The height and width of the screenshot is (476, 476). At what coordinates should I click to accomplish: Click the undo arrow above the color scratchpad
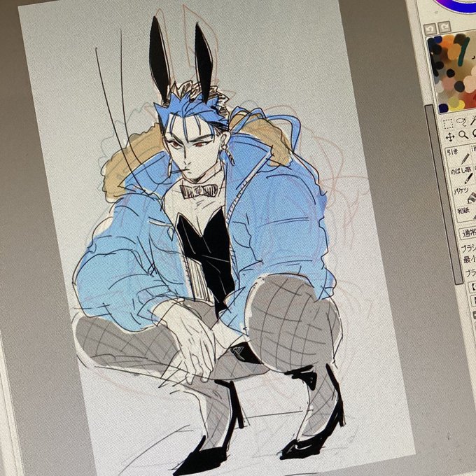point(430,29)
